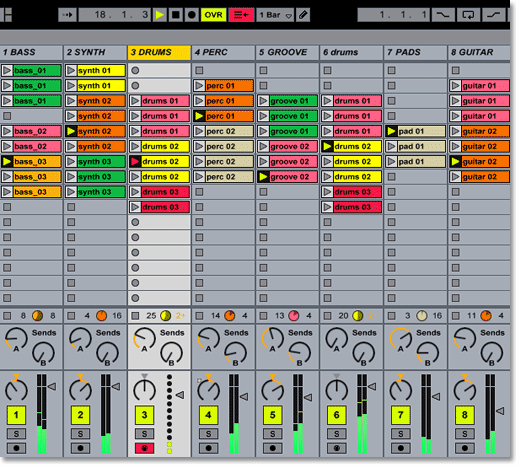
Task: Stop clips on PADS track status row
Action: 391,316
